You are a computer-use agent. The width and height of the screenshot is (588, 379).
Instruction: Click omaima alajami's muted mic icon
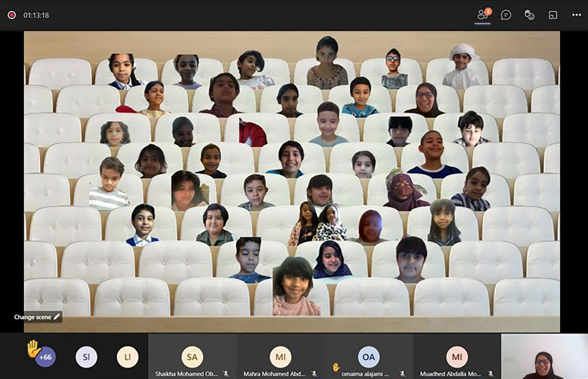pyautogui.click(x=402, y=374)
